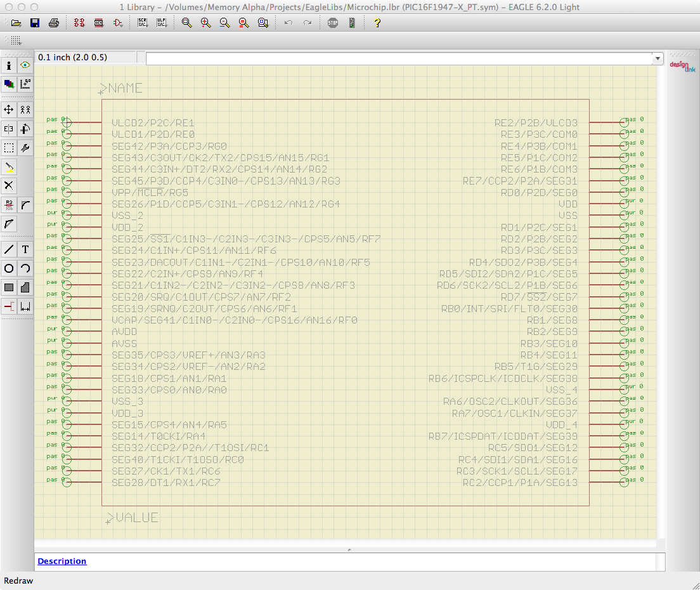Open the Grid settings icon
Screen dimensions: 700x590
tap(16, 41)
